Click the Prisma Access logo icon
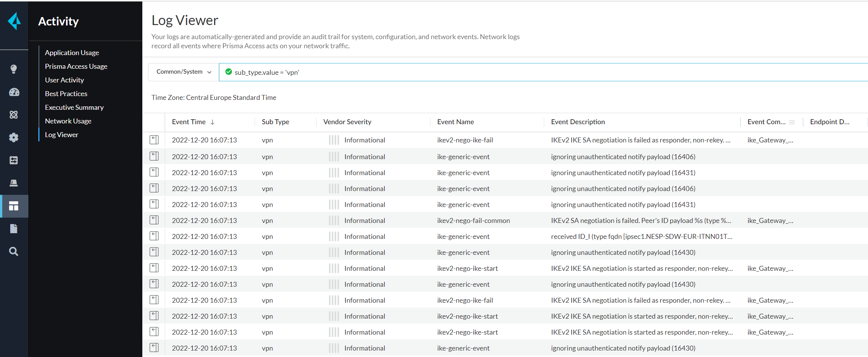Viewport: 868px width, 357px height. [14, 21]
